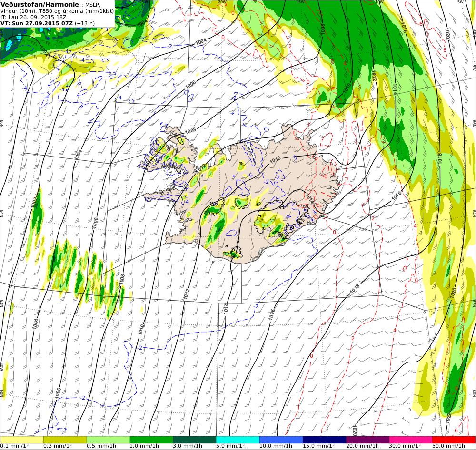Image resolution: width=476 pixels, height=450 pixels.
Task: Click the '20.0 mm/1h' legend label
Action: [x=362, y=446]
